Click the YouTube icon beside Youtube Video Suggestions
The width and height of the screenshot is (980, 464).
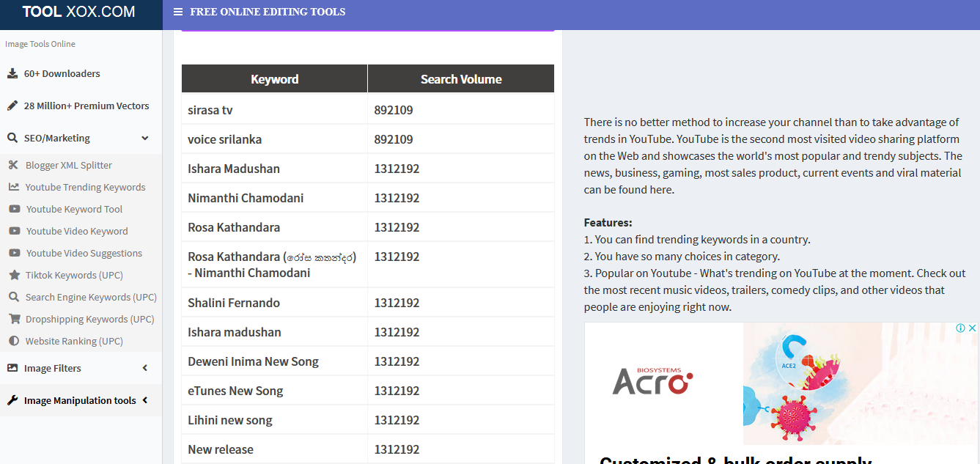[14, 253]
